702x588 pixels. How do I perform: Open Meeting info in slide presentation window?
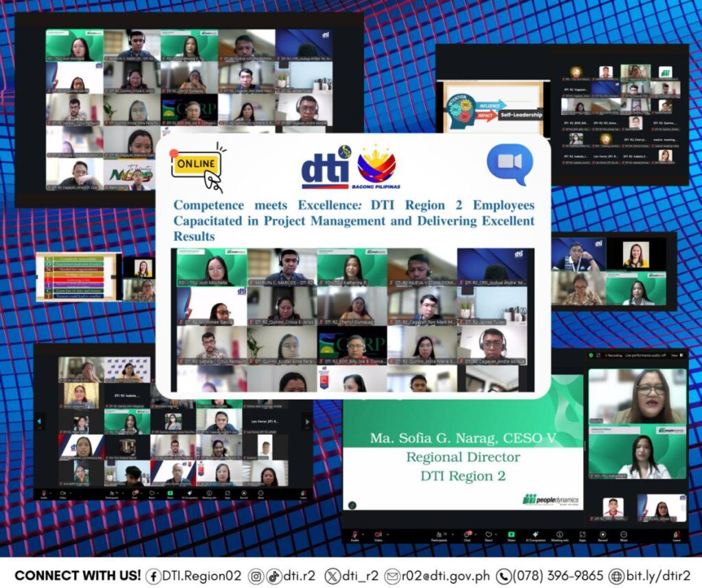point(559,535)
